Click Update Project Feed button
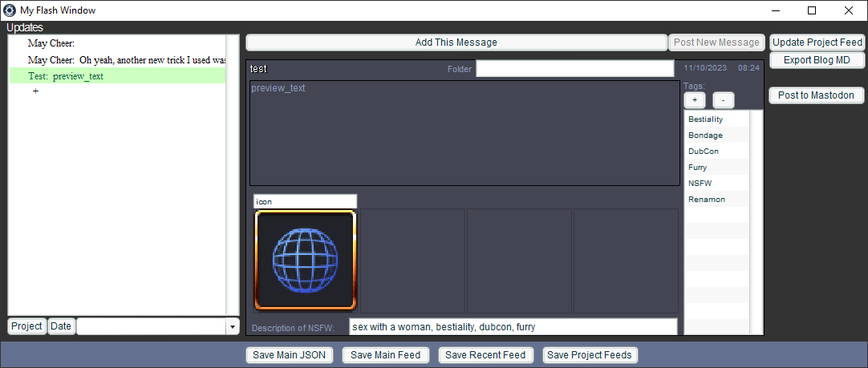 pos(817,42)
